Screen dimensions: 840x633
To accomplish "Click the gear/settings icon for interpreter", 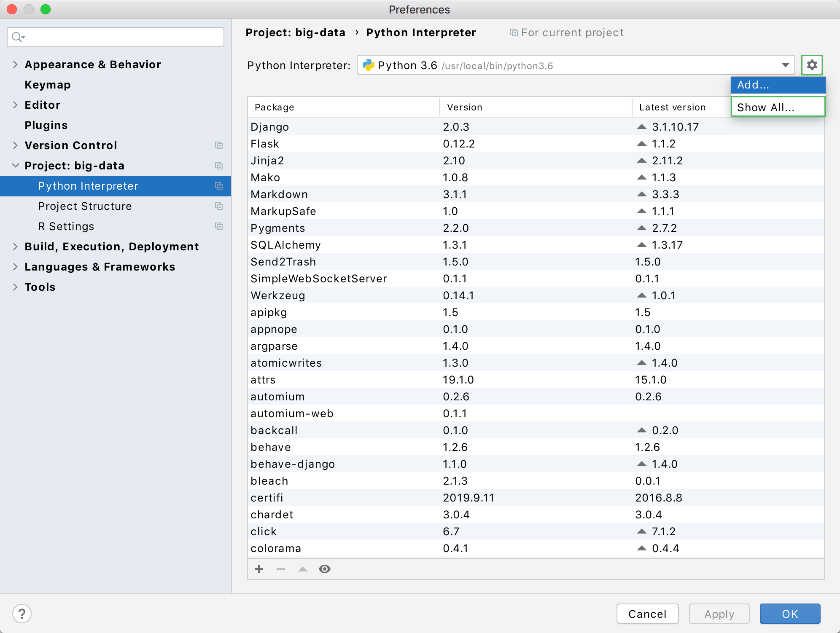I will coord(812,64).
